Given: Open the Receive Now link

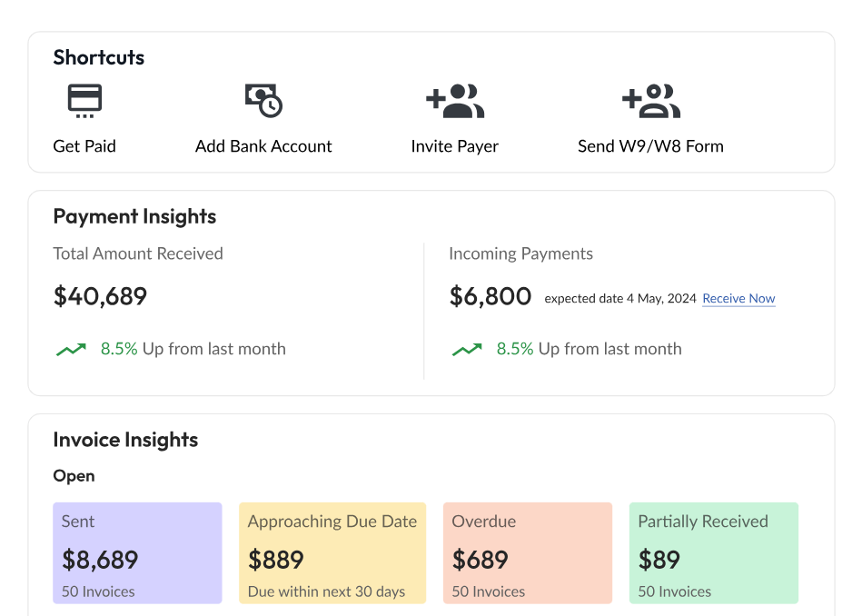Looking at the screenshot, I should [738, 298].
